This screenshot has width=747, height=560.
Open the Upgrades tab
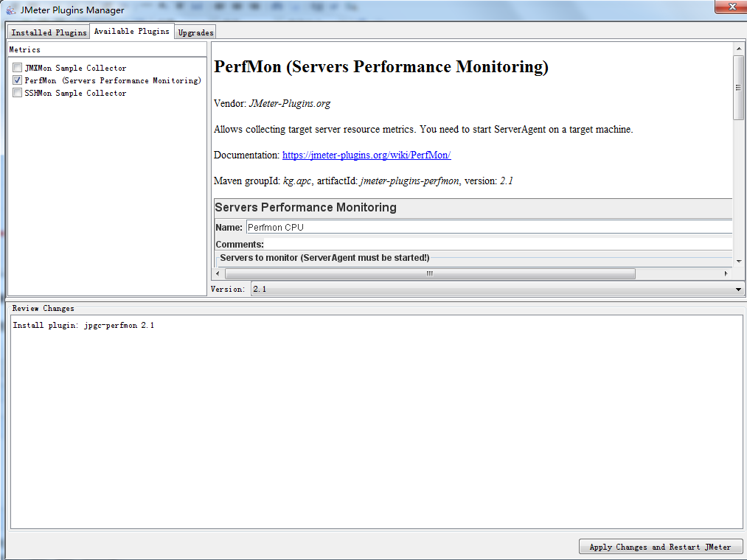pyautogui.click(x=196, y=32)
